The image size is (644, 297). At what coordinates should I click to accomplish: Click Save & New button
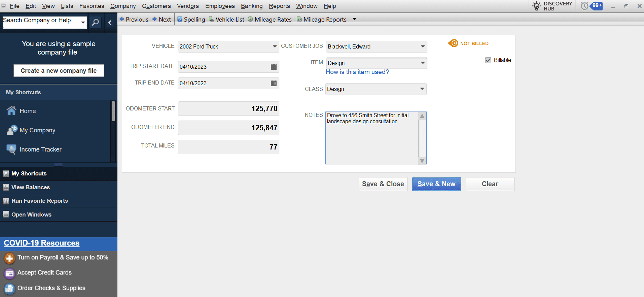[436, 184]
